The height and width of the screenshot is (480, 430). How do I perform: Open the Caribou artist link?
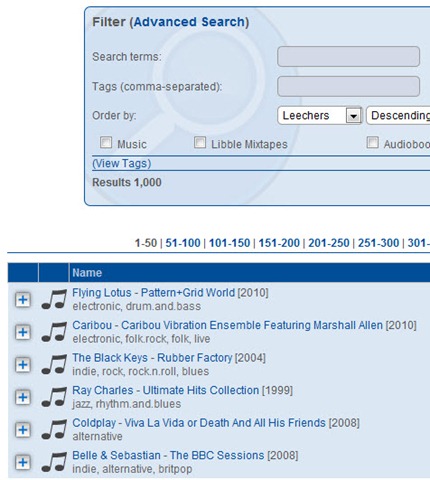click(x=92, y=325)
